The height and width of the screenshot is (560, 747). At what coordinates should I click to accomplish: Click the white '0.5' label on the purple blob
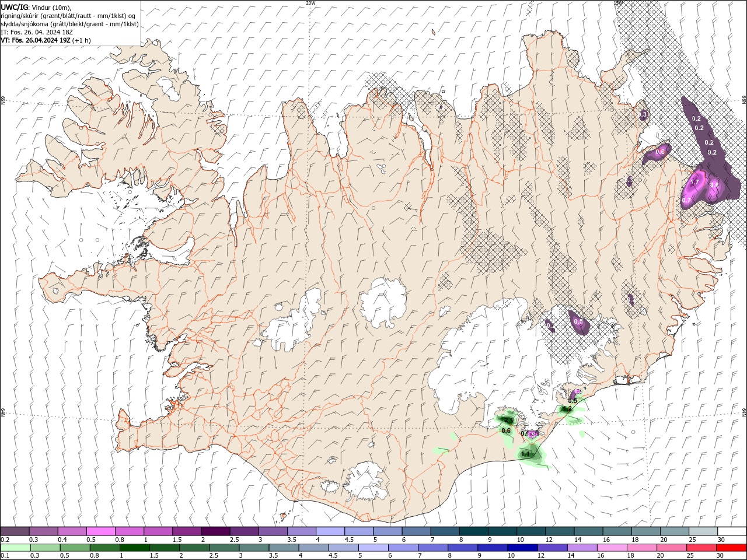point(578,322)
